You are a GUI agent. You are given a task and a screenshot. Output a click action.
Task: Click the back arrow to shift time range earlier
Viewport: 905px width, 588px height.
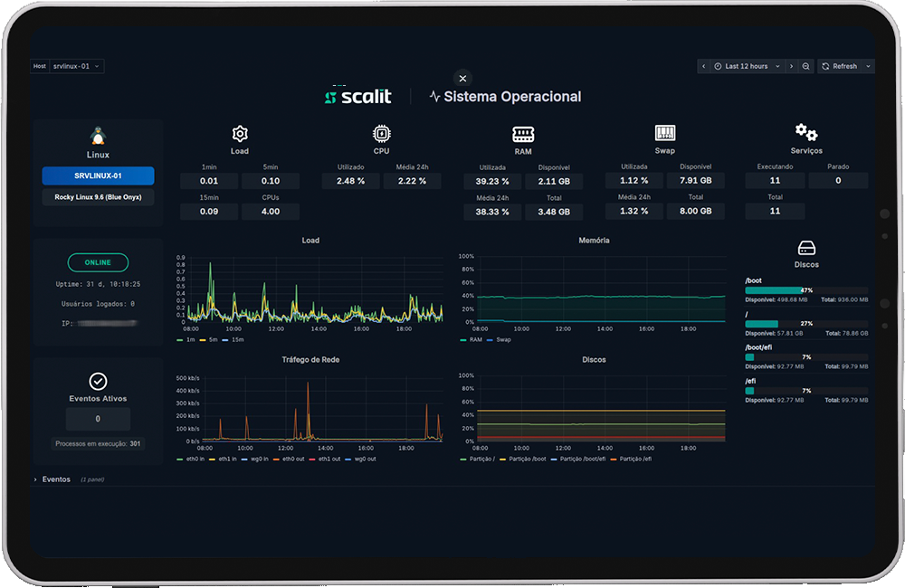pyautogui.click(x=703, y=66)
